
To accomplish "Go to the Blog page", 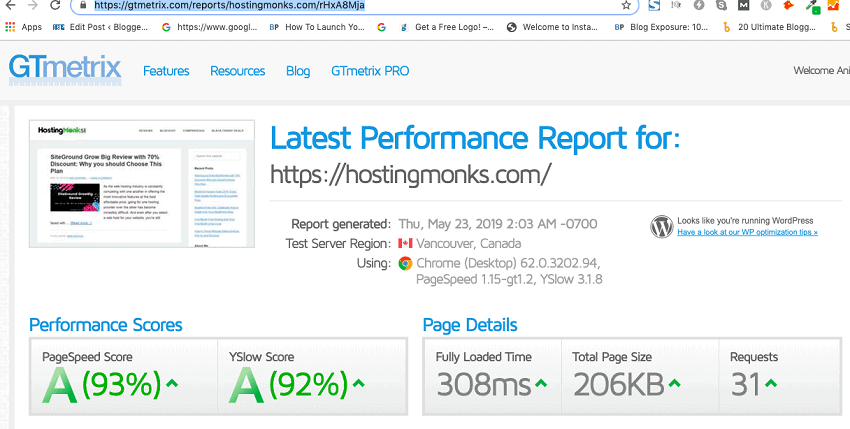I will pos(298,71).
